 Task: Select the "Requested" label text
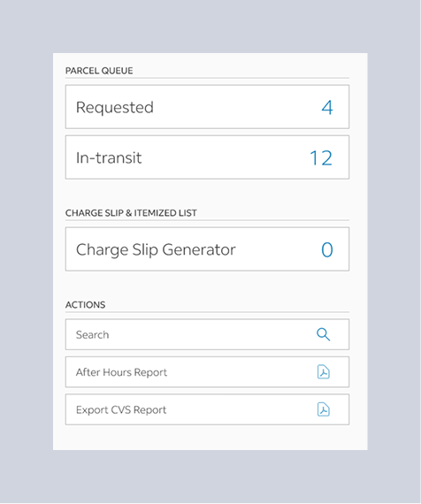coord(114,107)
